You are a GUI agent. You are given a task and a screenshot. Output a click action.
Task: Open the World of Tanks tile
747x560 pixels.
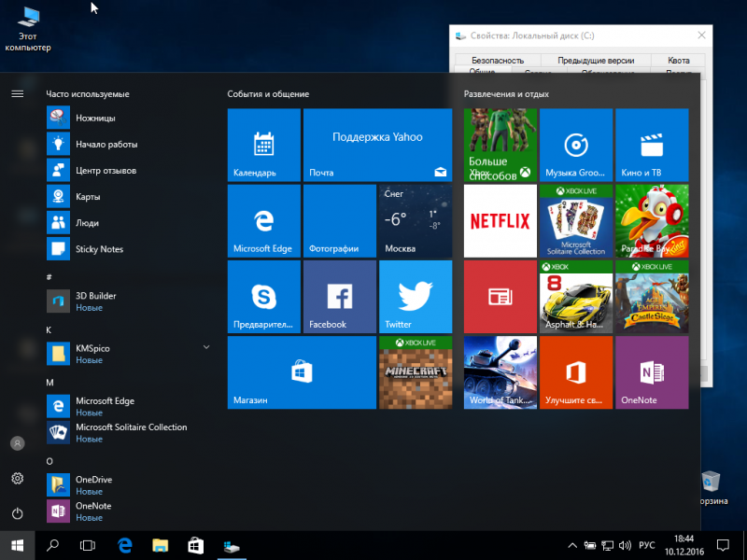[x=500, y=372]
